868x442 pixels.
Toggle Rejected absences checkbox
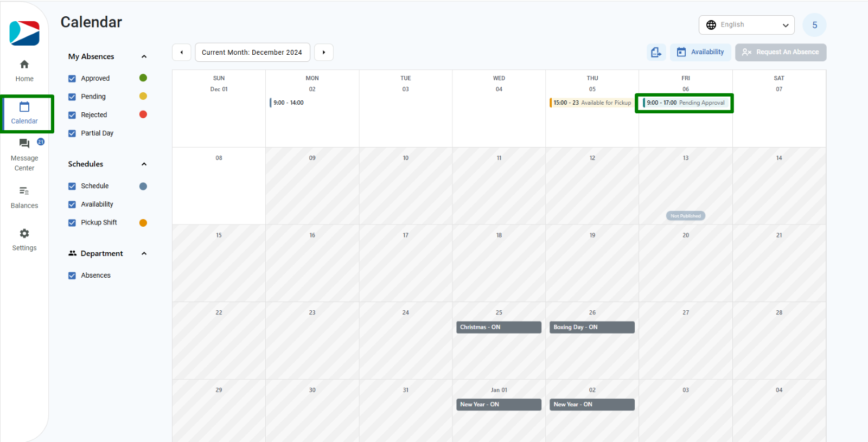72,115
